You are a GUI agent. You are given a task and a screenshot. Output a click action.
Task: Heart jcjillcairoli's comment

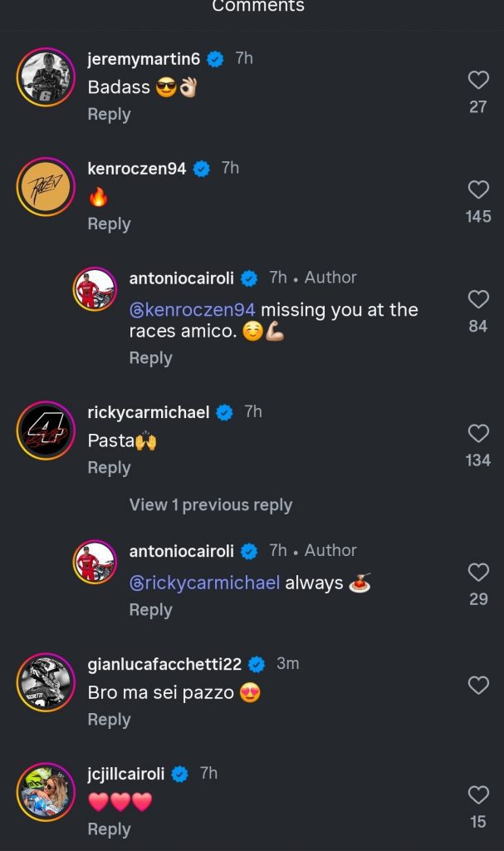tap(478, 795)
